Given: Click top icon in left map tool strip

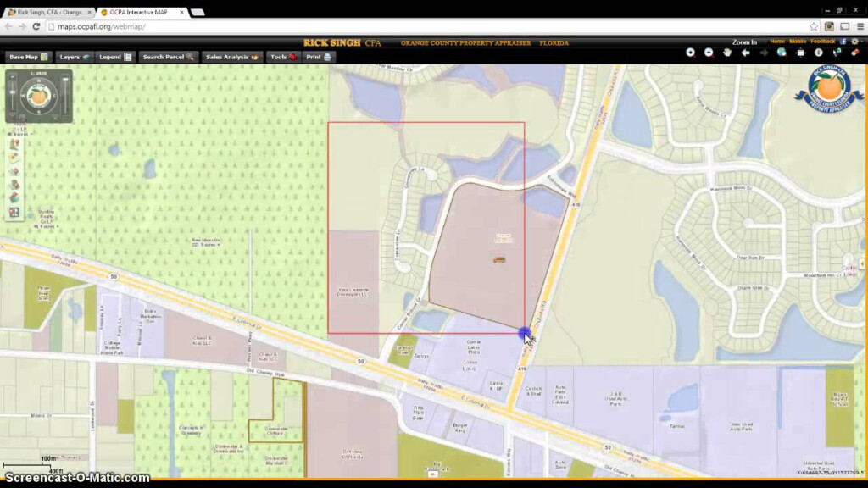Looking at the screenshot, I should (x=14, y=144).
